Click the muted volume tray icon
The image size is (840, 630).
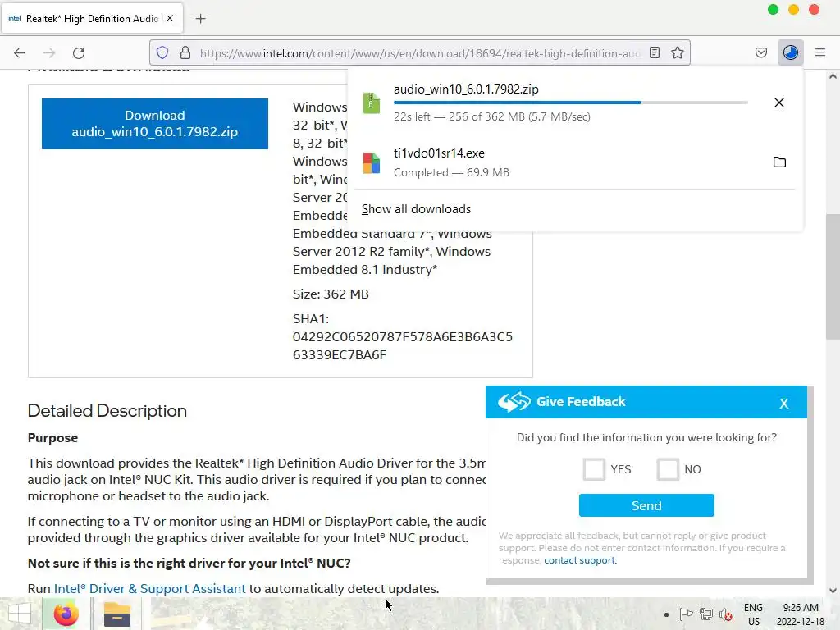pos(725,614)
